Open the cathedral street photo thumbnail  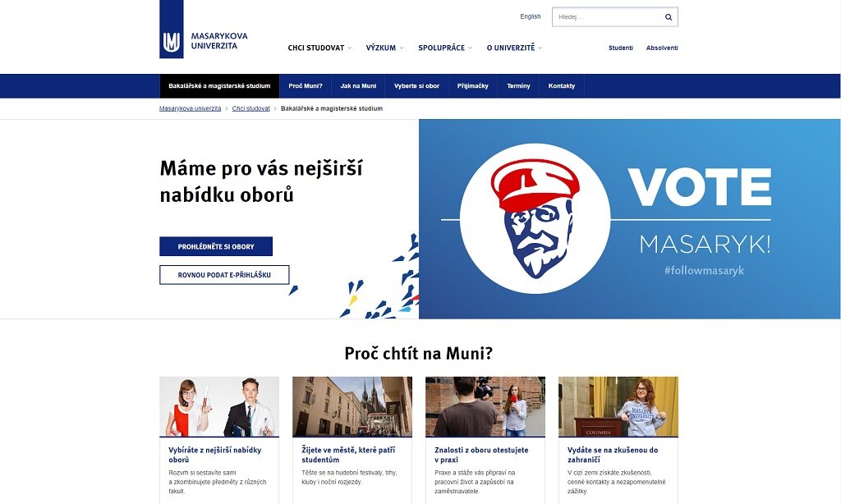(352, 406)
